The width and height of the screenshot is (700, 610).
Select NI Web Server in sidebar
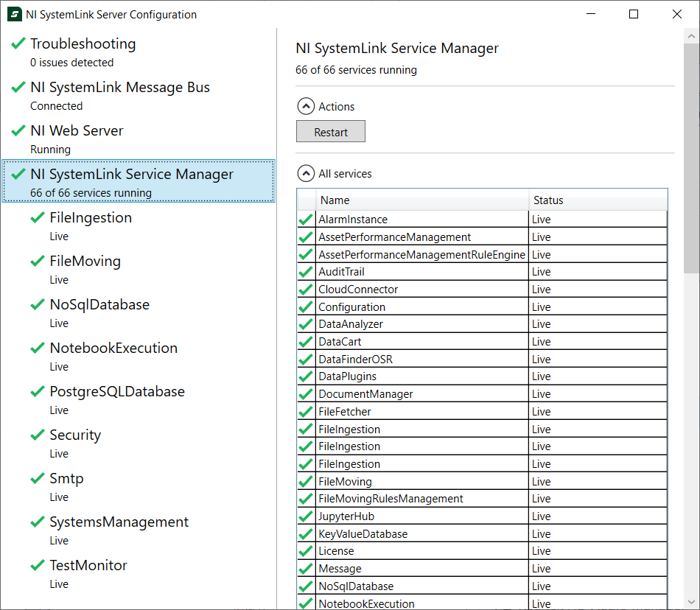[x=139, y=138]
